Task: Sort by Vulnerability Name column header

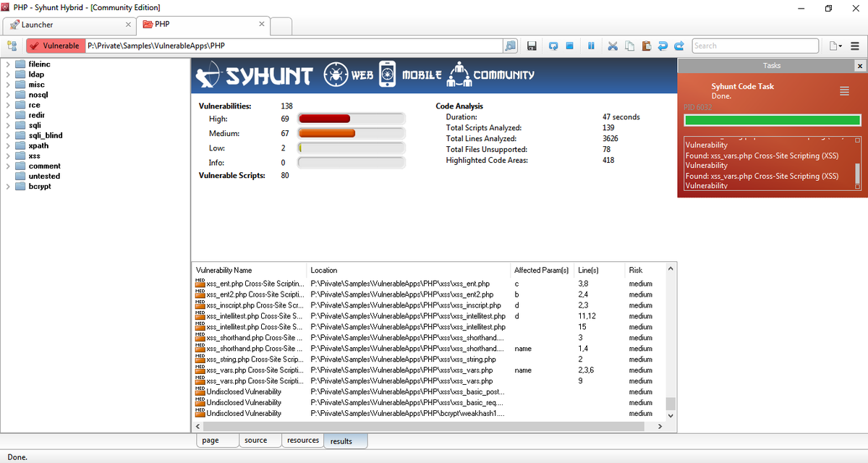Action: [x=250, y=270]
